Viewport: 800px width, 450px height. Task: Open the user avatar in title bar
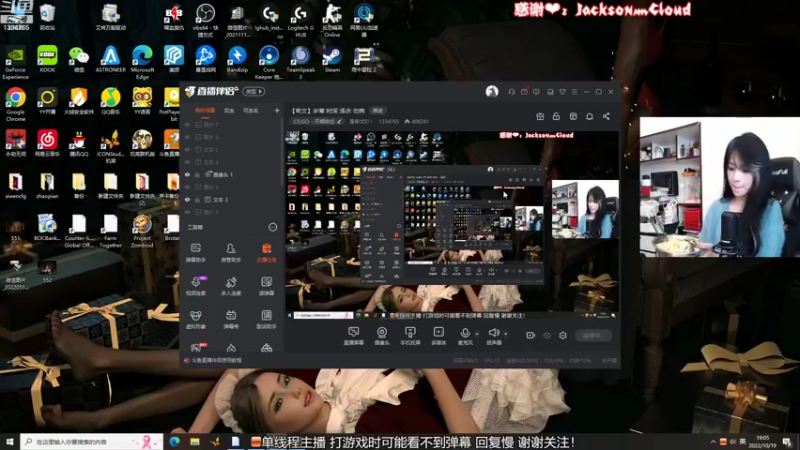point(492,92)
